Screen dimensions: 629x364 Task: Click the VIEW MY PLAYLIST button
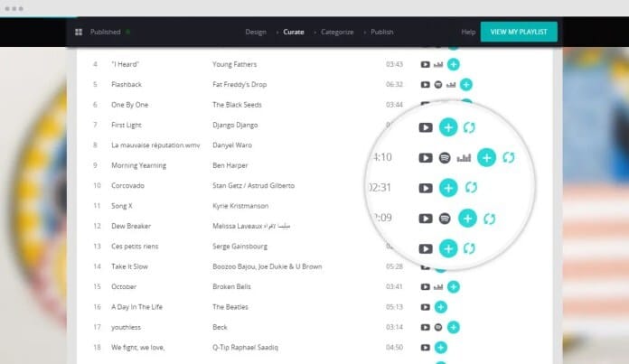(x=519, y=32)
